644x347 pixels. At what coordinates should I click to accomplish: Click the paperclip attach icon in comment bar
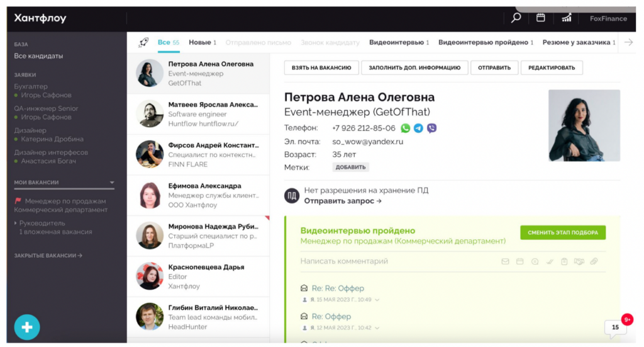coord(594,261)
